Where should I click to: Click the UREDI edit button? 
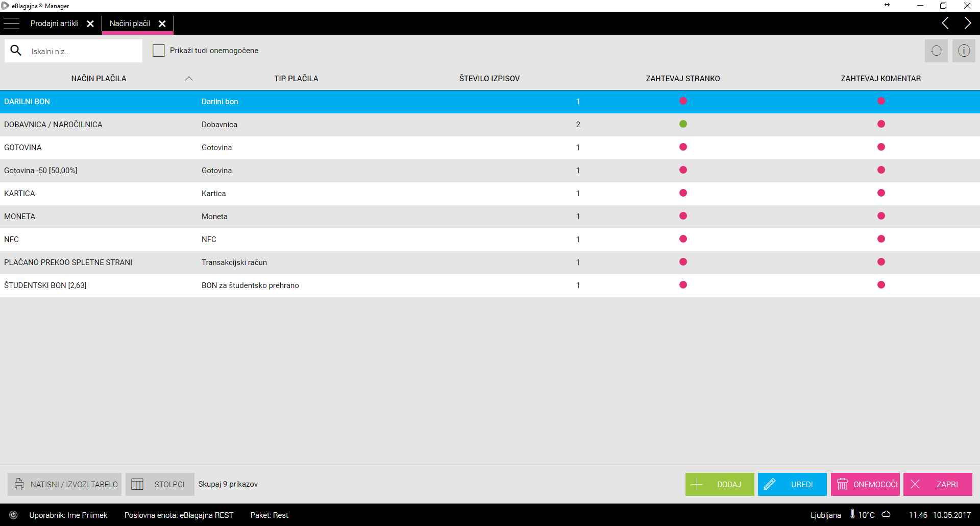tap(792, 484)
